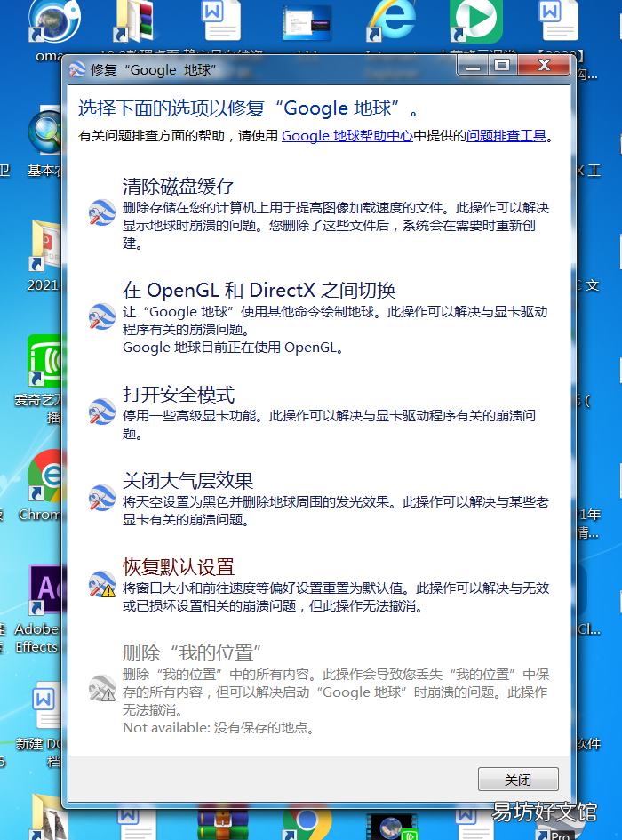Click the disabled 删除"我的位置" heading
Image resolution: width=622 pixels, height=840 pixels.
tap(191, 653)
